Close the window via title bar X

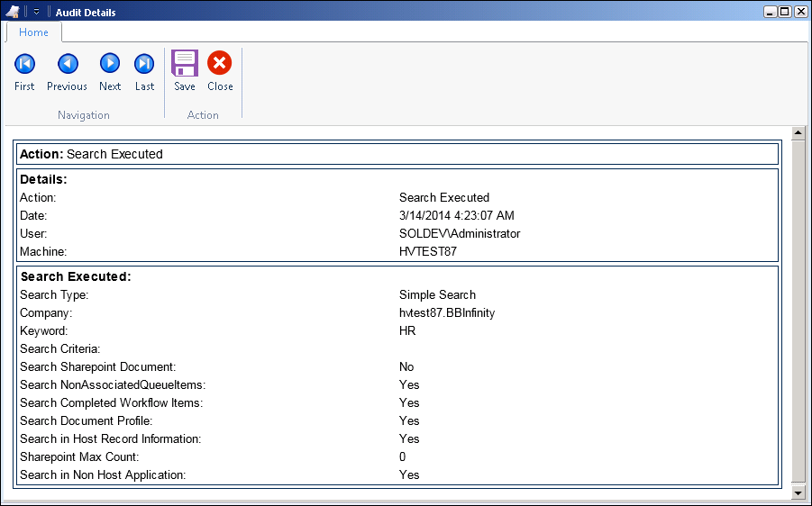tap(800, 12)
